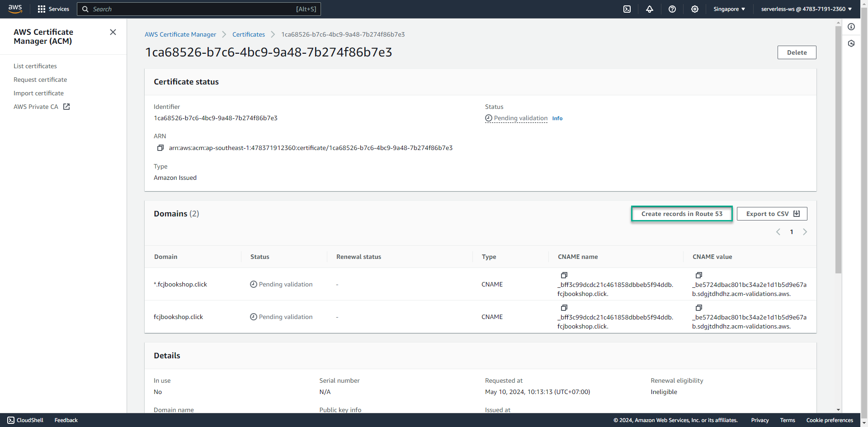Click the Pending validation status text
This screenshot has height=427, width=868.
click(520, 118)
